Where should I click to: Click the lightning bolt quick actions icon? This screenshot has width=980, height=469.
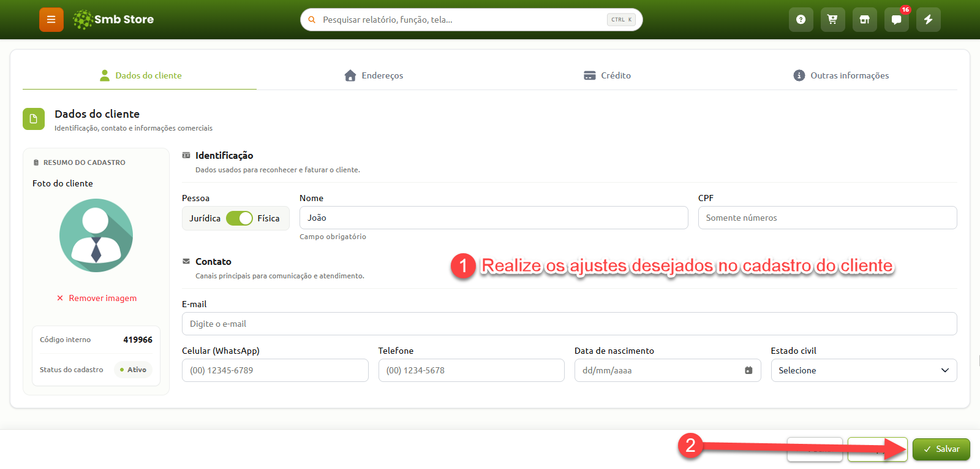(x=929, y=20)
